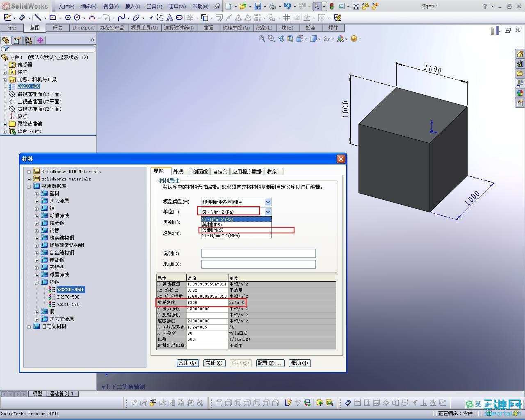Select the Ellipse sketch tool
Image resolution: width=525 pixels, height=420 pixels.
136,18
